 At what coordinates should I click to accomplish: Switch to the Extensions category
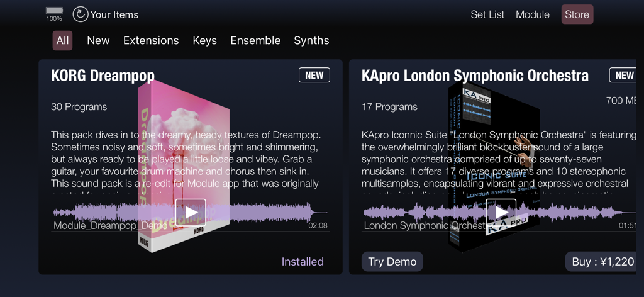151,41
